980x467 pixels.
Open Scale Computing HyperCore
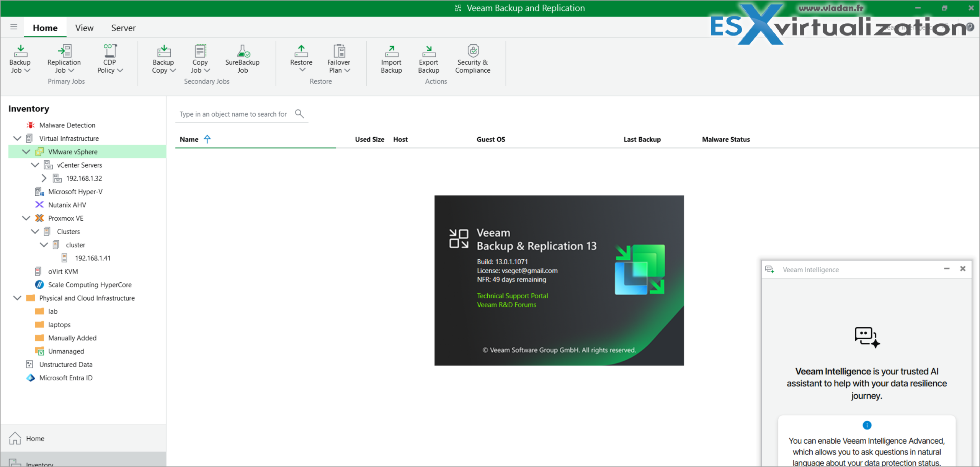90,285
